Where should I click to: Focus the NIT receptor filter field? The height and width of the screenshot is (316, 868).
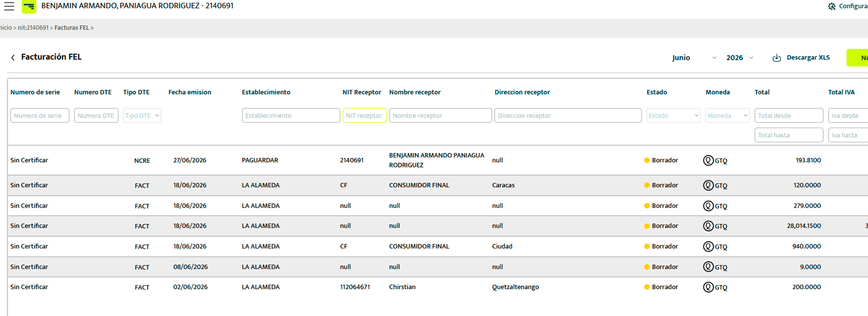click(364, 116)
